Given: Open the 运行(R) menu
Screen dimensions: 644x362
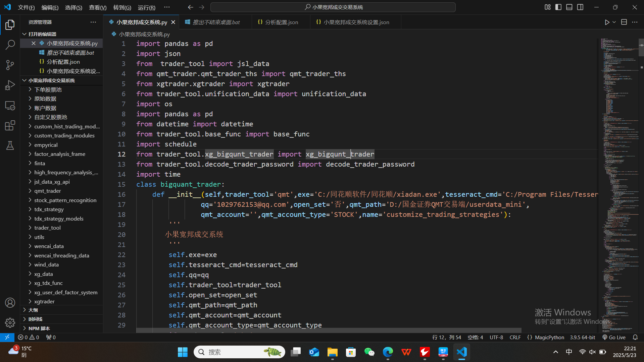Looking at the screenshot, I should [x=147, y=7].
